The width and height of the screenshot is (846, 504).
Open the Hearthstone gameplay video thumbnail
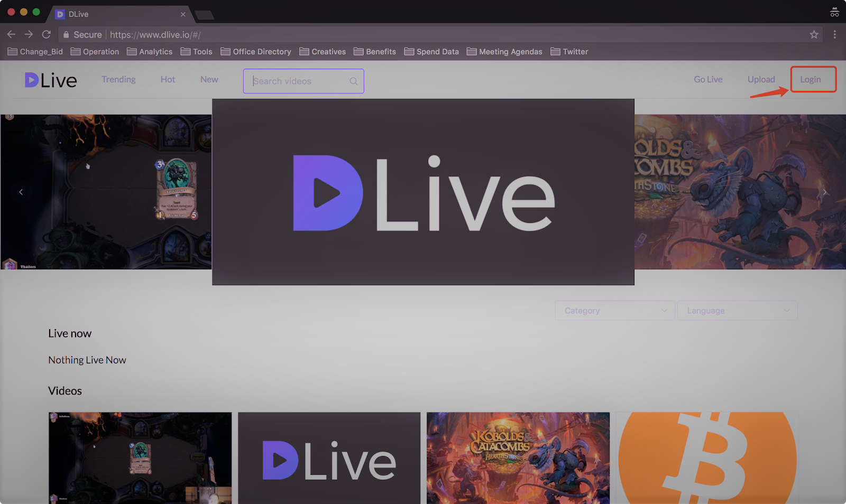[140, 458]
